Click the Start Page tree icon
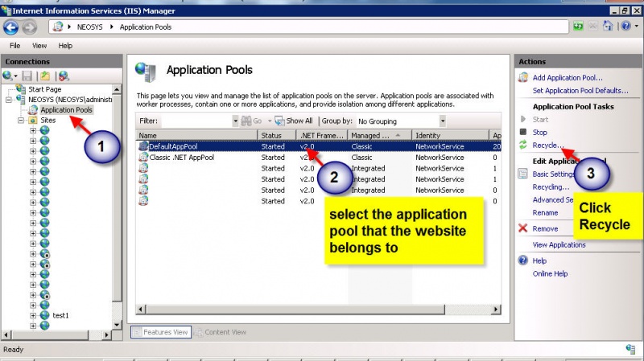The height and width of the screenshot is (361, 644). point(21,88)
